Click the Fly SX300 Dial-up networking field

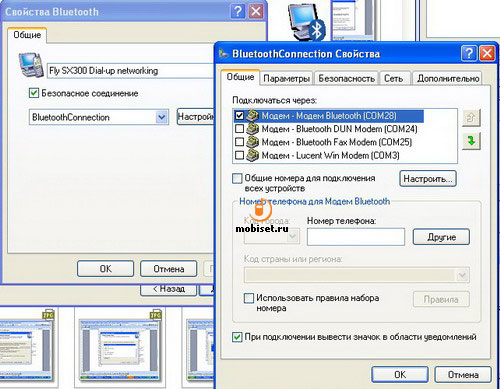pyautogui.click(x=131, y=71)
